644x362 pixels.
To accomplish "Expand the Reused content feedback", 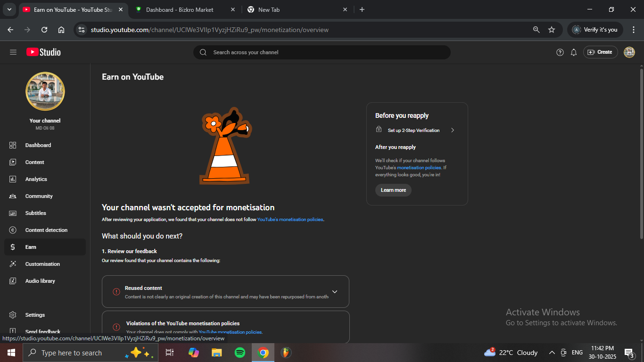I will (335, 292).
